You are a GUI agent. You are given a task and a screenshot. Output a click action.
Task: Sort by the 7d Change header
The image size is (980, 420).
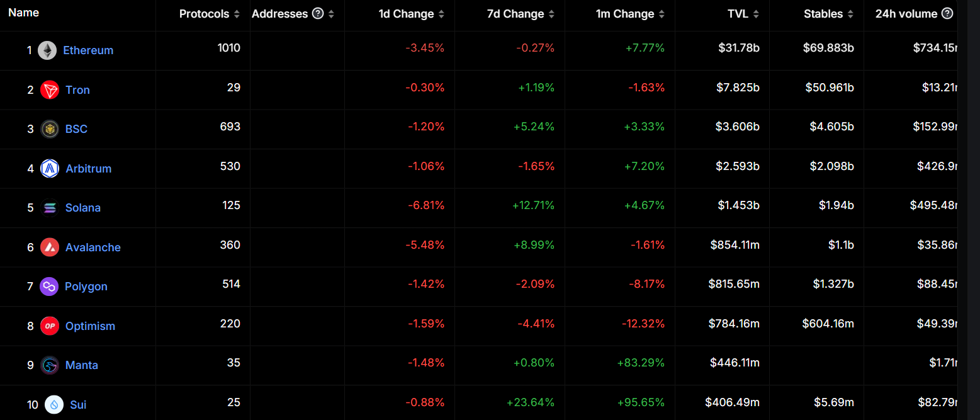click(x=515, y=14)
